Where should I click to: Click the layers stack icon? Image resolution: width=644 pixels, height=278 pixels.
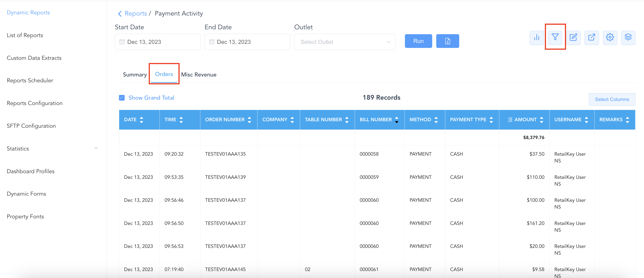coord(628,38)
